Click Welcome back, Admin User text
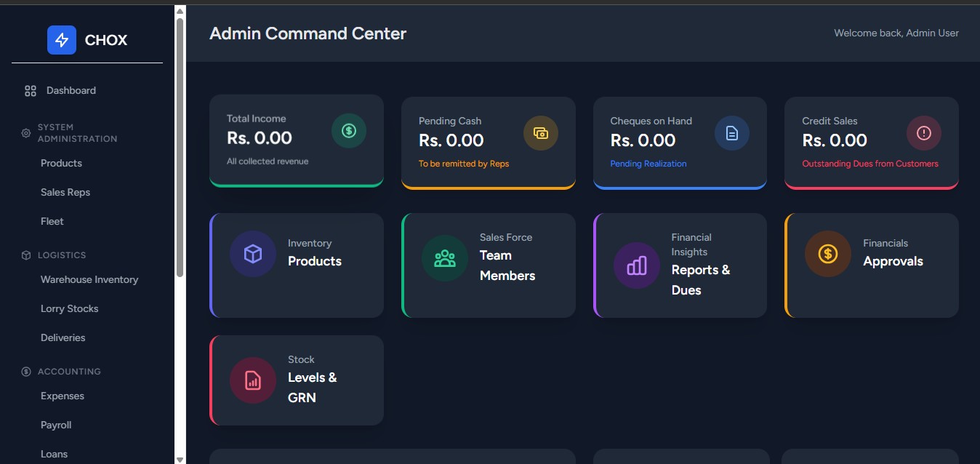 point(896,33)
